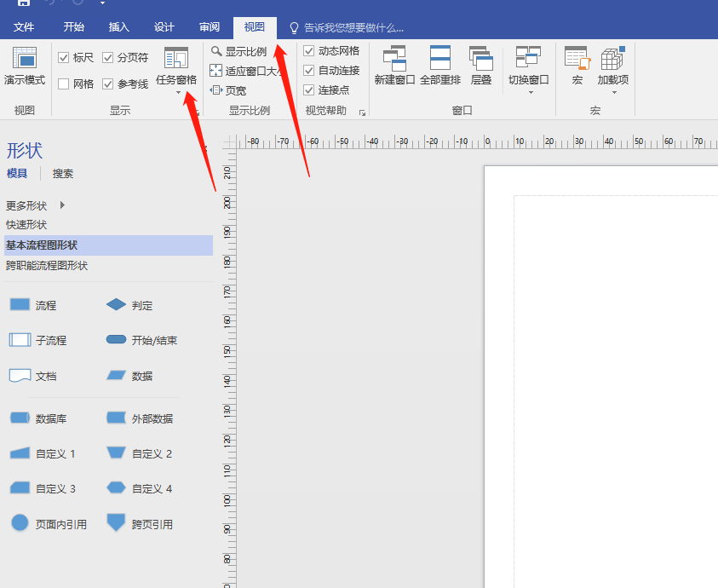Switch to the 模具 stencils view
This screenshot has height=588, width=718.
tap(17, 173)
